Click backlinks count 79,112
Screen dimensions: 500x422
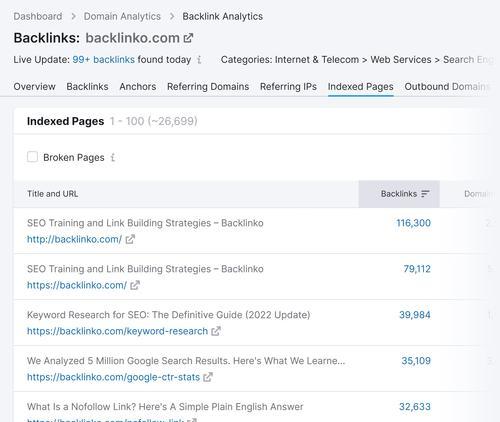(x=417, y=269)
